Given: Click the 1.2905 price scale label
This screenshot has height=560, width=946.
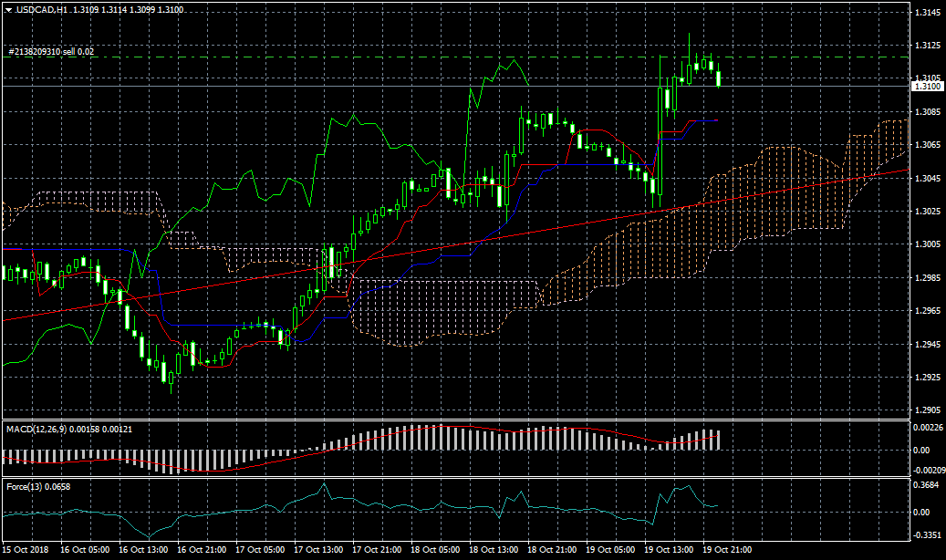Looking at the screenshot, I should coord(926,410).
